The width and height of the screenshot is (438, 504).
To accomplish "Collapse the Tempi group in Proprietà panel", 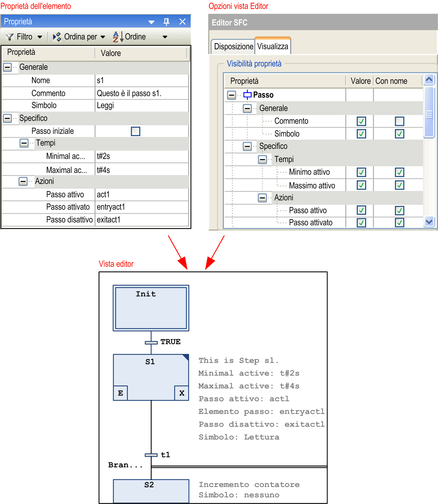I will 24,143.
